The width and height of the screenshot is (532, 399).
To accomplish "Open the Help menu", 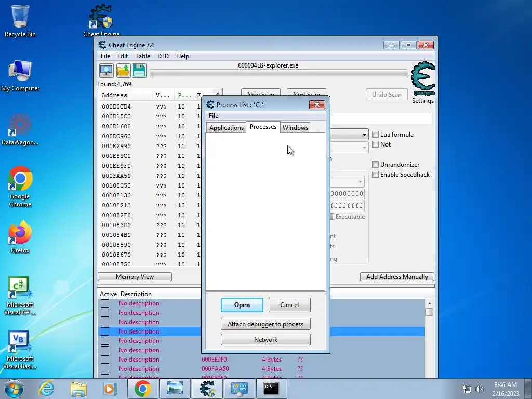I will pos(182,56).
